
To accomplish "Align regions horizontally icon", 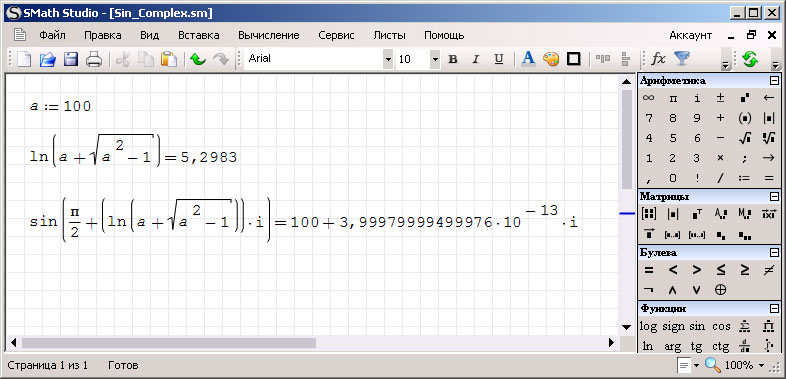I will 603,59.
